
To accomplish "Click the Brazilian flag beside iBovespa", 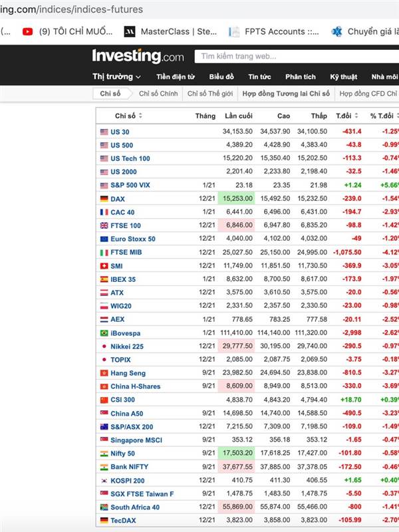I will pyautogui.click(x=104, y=333).
